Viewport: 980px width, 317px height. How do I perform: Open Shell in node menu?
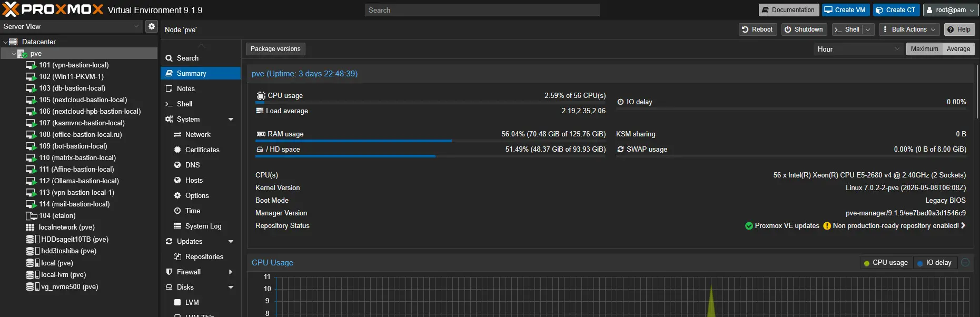pyautogui.click(x=200, y=104)
